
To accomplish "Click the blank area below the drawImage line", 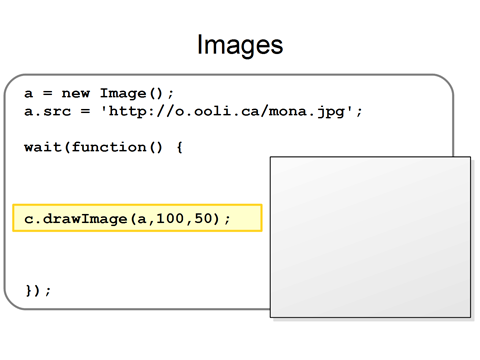I will (137, 257).
